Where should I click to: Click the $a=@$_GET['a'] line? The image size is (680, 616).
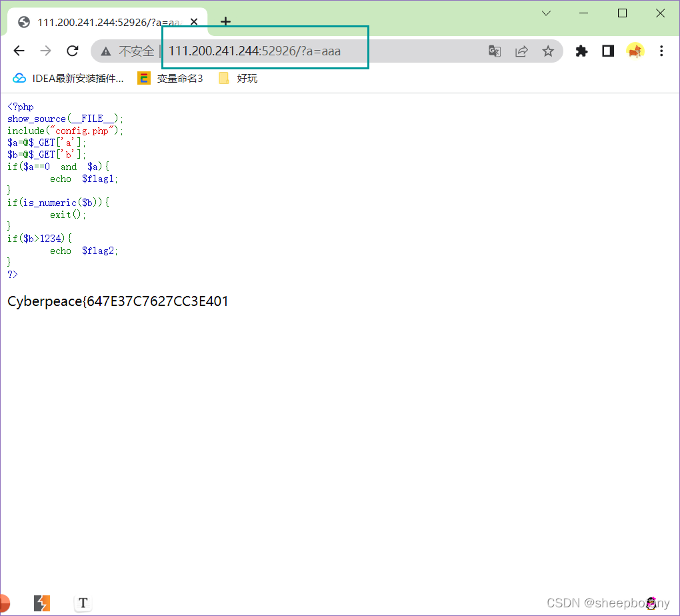click(x=47, y=143)
